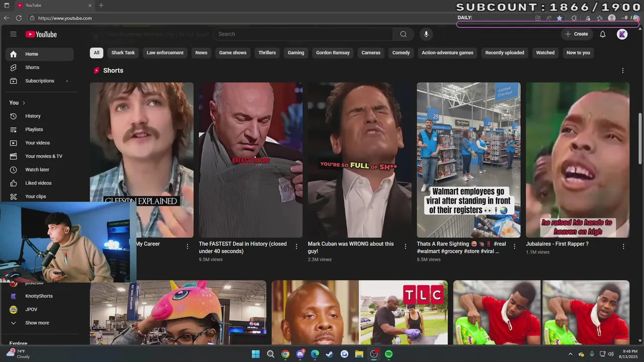
Task: Select the New to you chip
Action: click(x=579, y=53)
